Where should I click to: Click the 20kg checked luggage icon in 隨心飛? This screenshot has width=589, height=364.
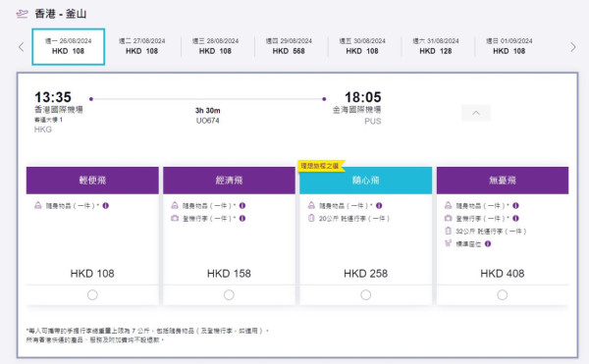coord(311,218)
